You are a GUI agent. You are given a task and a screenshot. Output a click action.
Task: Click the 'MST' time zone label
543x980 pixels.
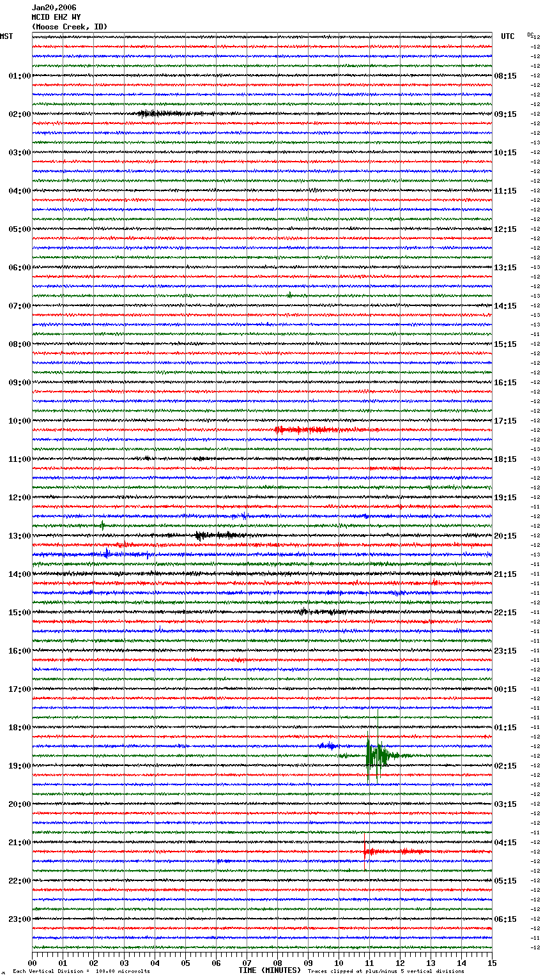[x=6, y=36]
